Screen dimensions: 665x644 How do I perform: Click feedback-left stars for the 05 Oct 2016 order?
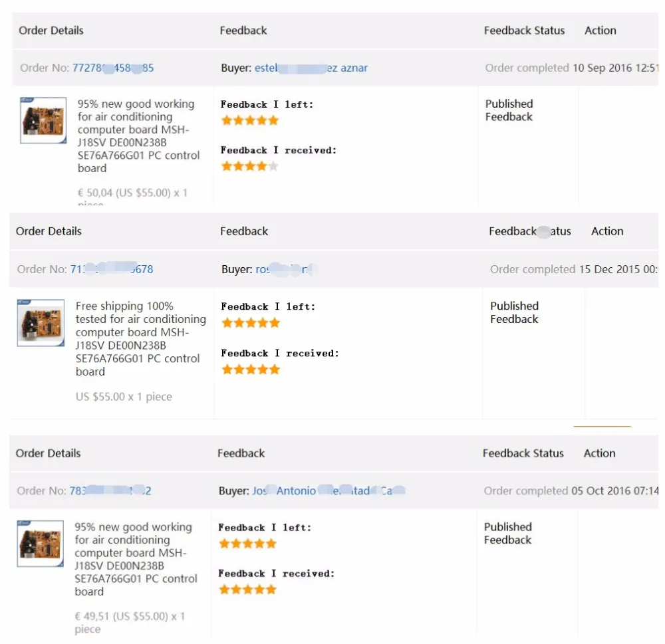(247, 544)
